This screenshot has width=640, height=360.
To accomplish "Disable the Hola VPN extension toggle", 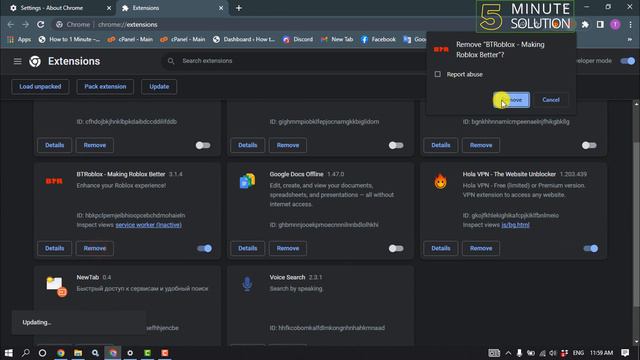I will pyautogui.click(x=591, y=248).
